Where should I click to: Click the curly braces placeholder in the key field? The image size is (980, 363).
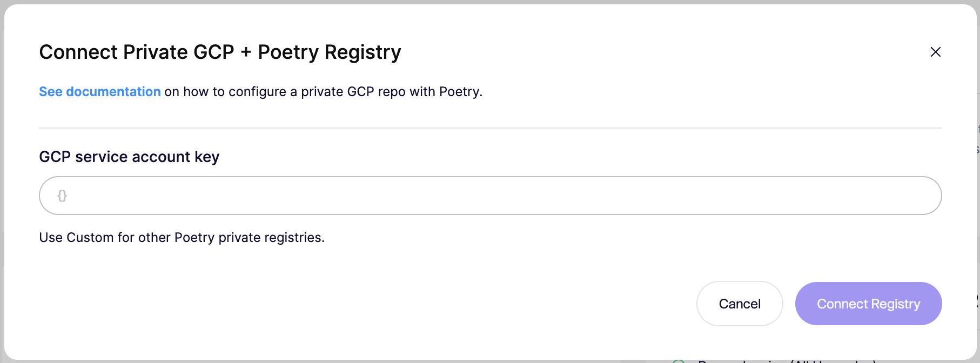point(62,196)
